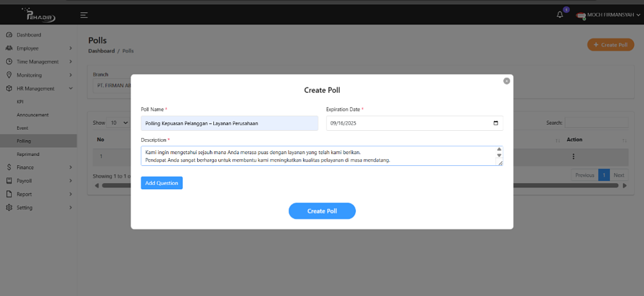Click the notification bell icon

coord(560,15)
